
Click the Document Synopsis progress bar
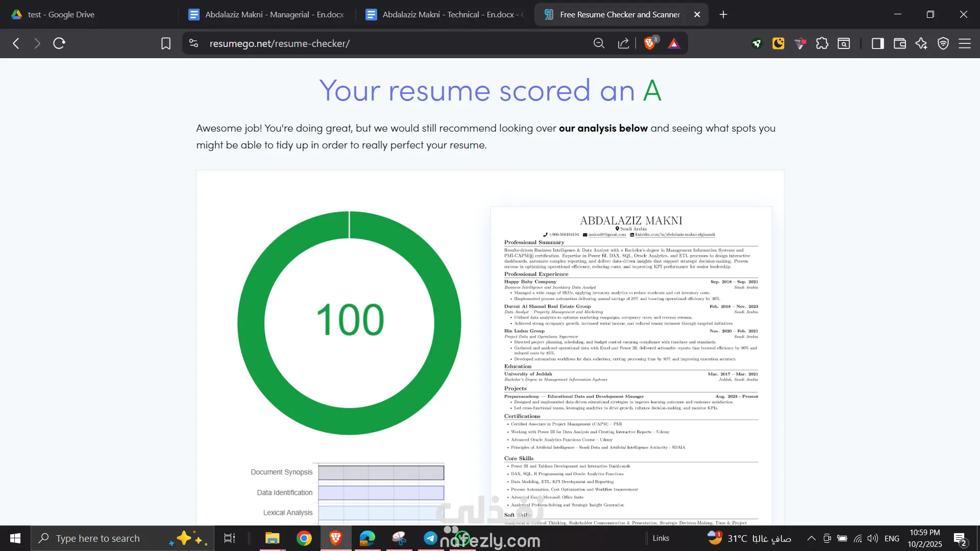381,472
